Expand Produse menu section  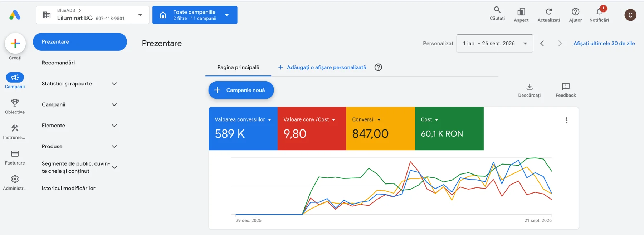pos(114,147)
